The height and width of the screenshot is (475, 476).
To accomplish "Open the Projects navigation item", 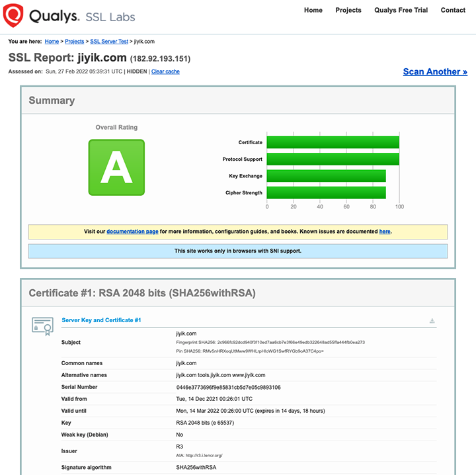I will tap(348, 10).
